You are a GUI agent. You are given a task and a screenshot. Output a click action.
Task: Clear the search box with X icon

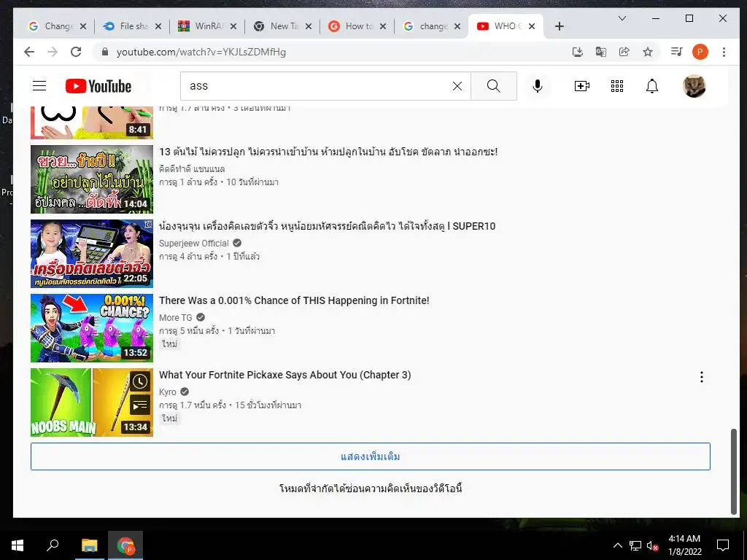coord(457,86)
